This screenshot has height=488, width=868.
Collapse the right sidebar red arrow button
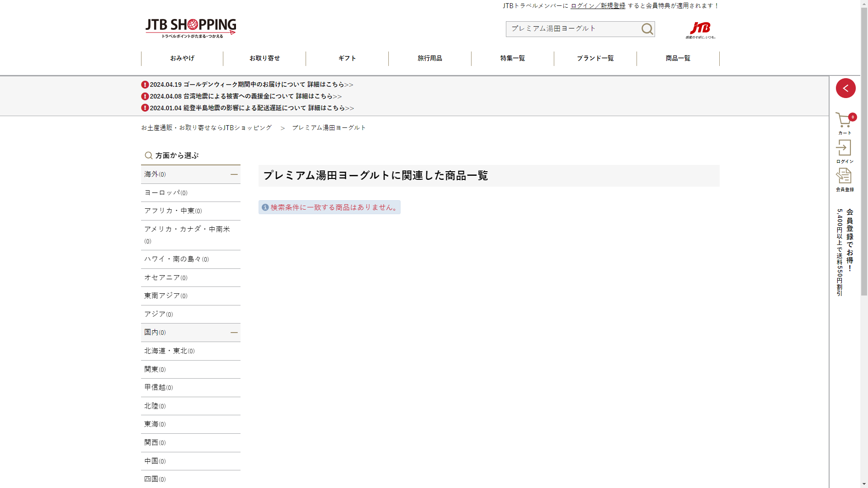[845, 88]
